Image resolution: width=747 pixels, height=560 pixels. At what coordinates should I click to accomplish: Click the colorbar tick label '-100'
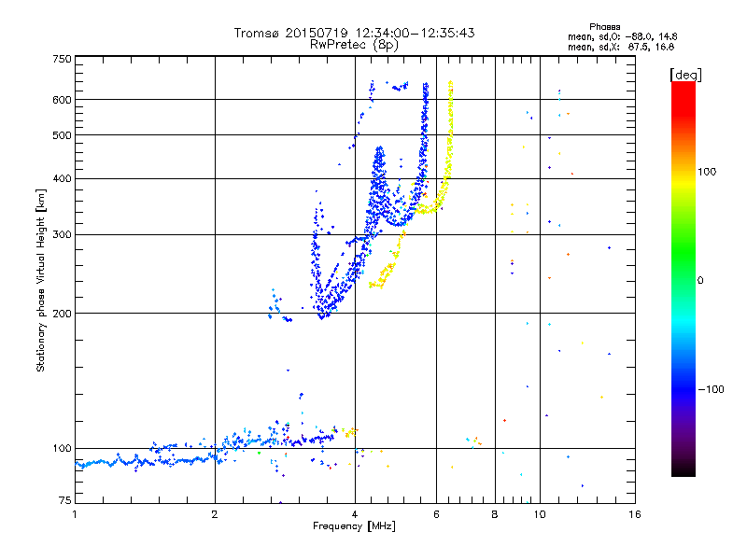711,389
